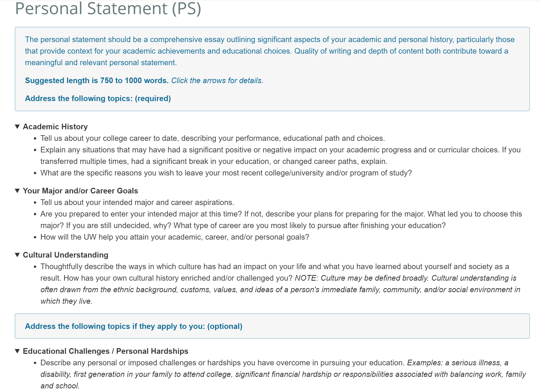Click the bullet 'How will the UW help you'
This screenshot has width=540, height=392.
click(x=175, y=237)
